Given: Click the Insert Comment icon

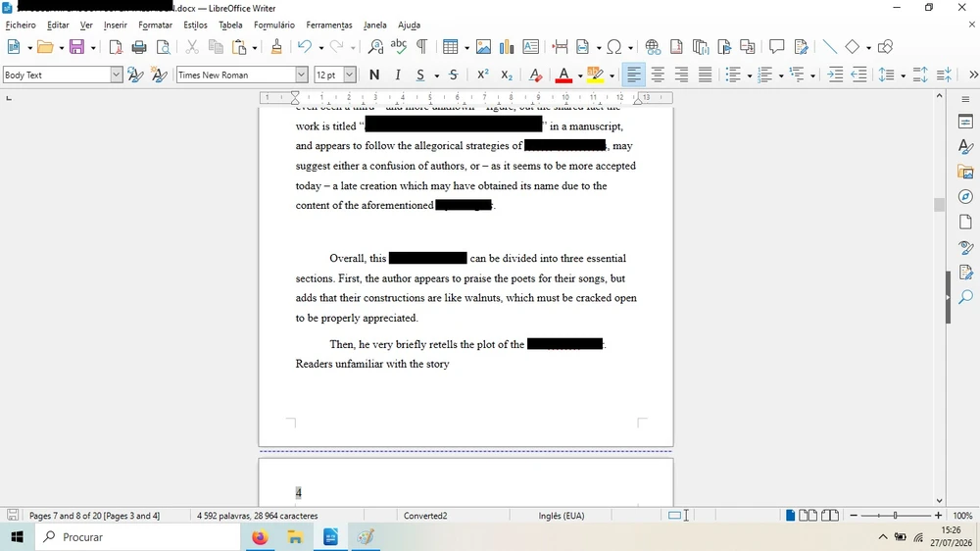Looking at the screenshot, I should click(x=776, y=47).
